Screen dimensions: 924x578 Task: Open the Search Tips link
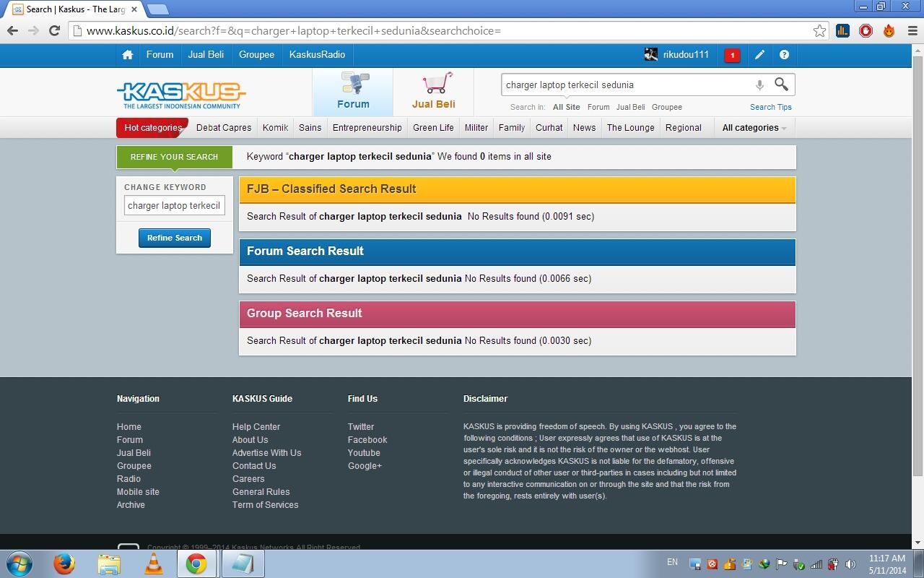770,107
